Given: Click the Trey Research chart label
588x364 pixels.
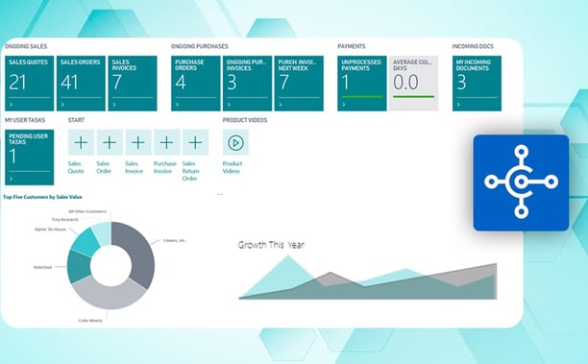Looking at the screenshot, I should pyautogui.click(x=65, y=220).
